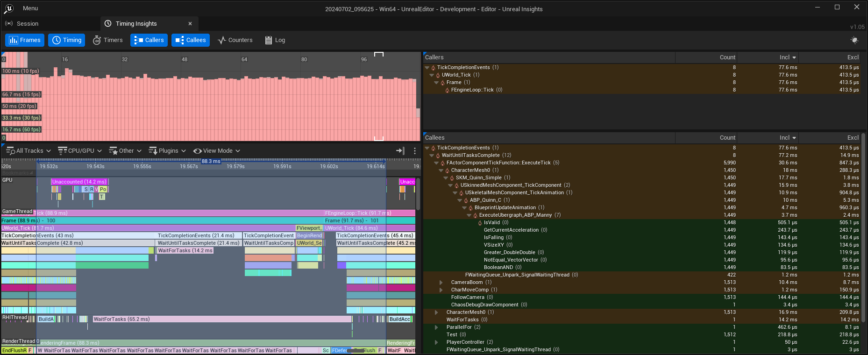Open the CPU/GPU tracks dropdown
Image resolution: width=868 pixels, height=355 pixels.
(79, 150)
